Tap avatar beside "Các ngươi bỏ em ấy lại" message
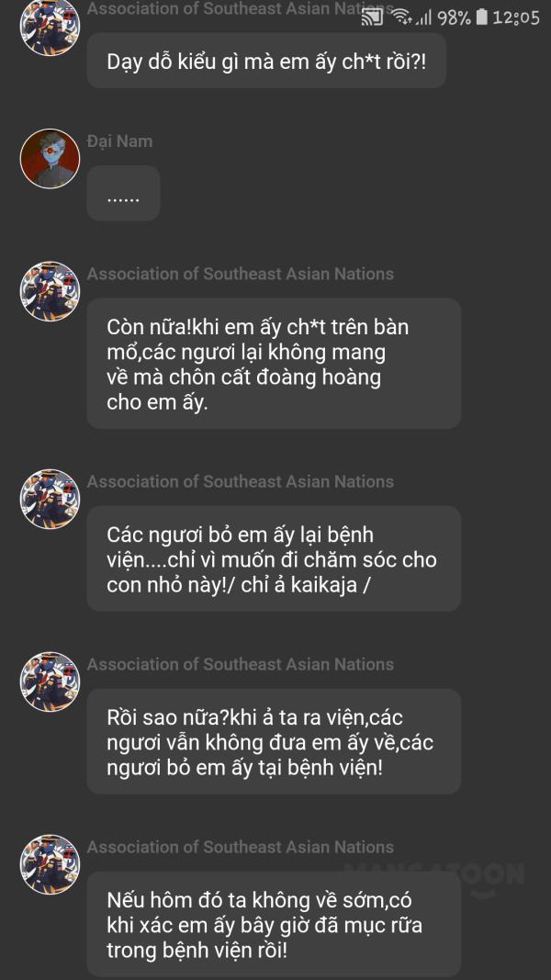 click(x=50, y=500)
